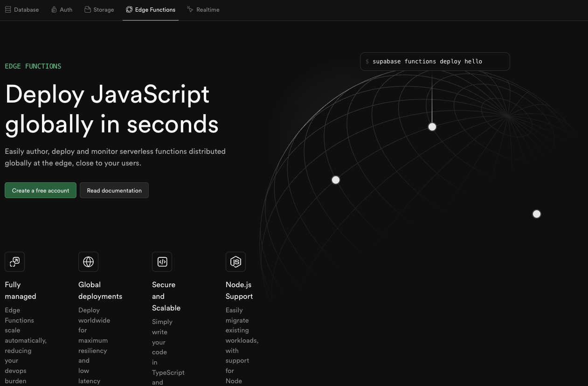588x386 pixels.
Task: Select the Edge Functions tab
Action: pyautogui.click(x=151, y=10)
